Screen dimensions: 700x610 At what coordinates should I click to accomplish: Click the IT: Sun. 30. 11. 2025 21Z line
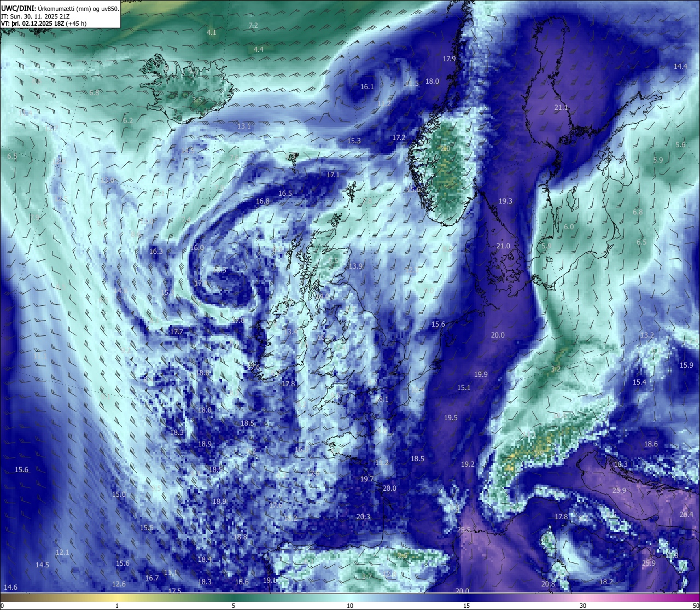pos(36,16)
